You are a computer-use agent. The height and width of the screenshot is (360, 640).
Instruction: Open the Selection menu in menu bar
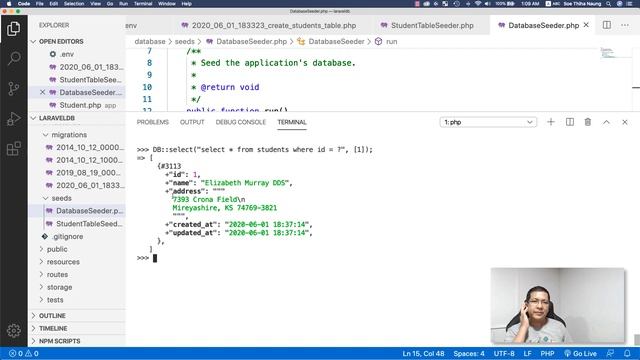pos(74,4)
